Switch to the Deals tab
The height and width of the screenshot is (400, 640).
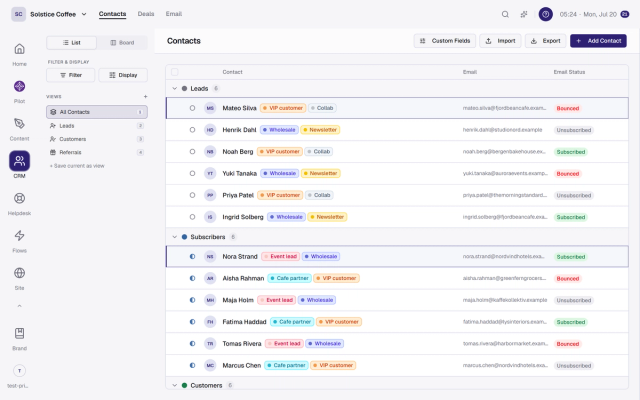(x=146, y=14)
